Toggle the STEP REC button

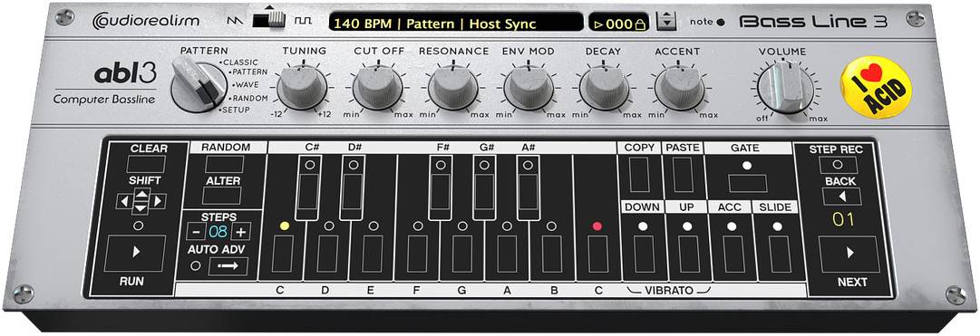tap(837, 165)
